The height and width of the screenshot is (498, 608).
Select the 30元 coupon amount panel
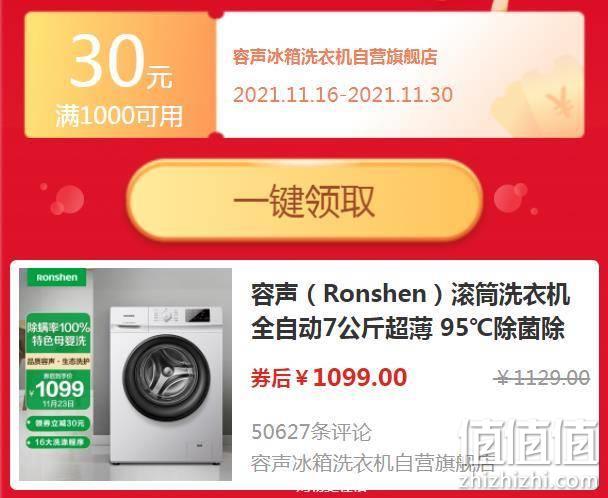tap(120, 74)
